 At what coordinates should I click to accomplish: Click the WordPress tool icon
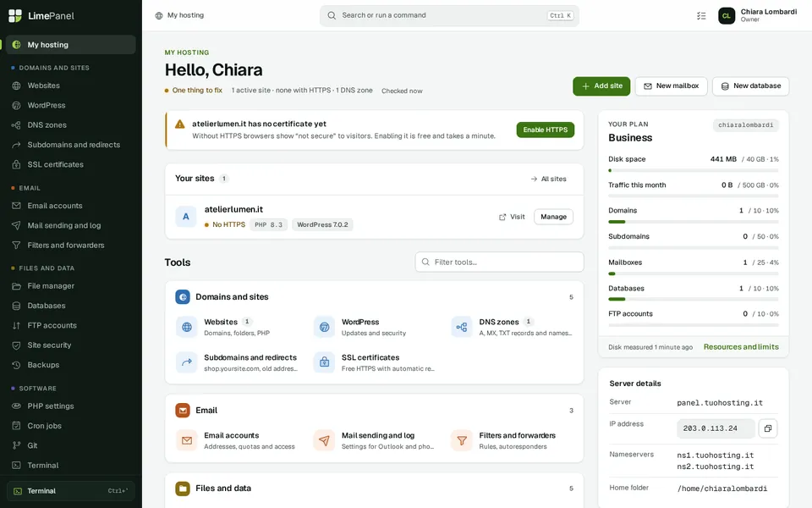coord(324,327)
